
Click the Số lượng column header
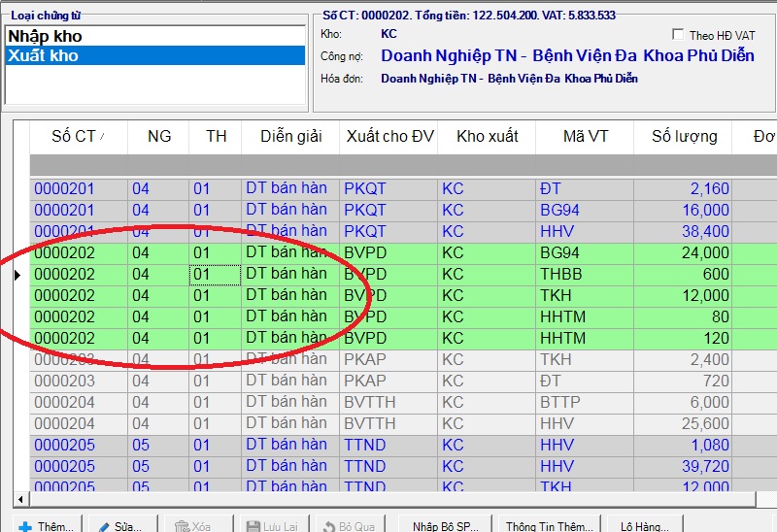[684, 136]
